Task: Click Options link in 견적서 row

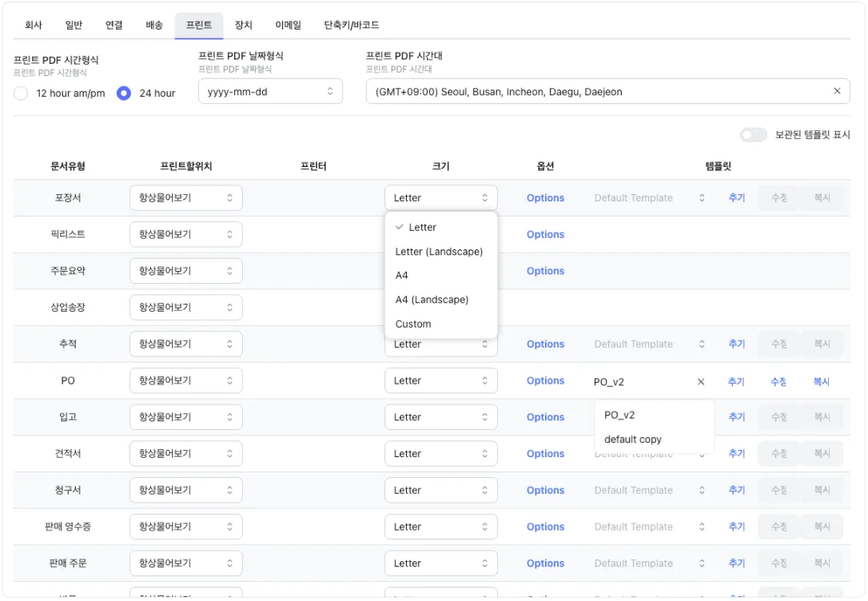Action: point(545,454)
